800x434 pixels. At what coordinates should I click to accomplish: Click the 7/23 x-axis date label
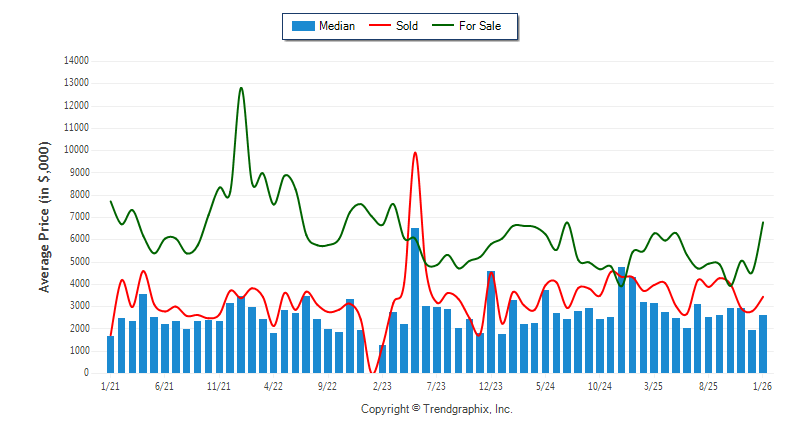click(x=436, y=385)
